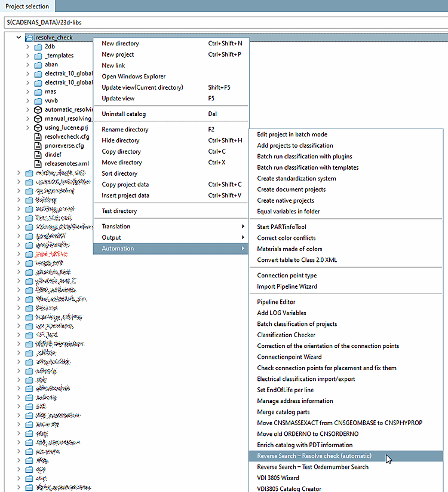Expand the mas folder node
The image size is (448, 492).
tap(27, 92)
